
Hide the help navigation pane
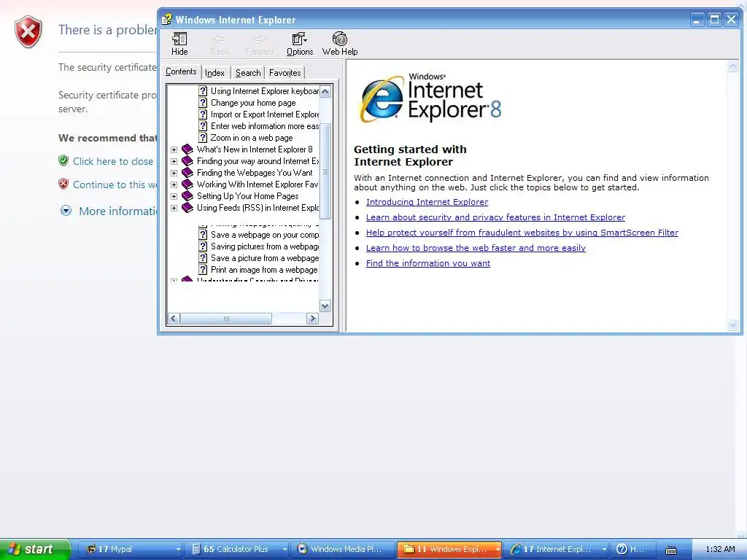click(x=179, y=44)
